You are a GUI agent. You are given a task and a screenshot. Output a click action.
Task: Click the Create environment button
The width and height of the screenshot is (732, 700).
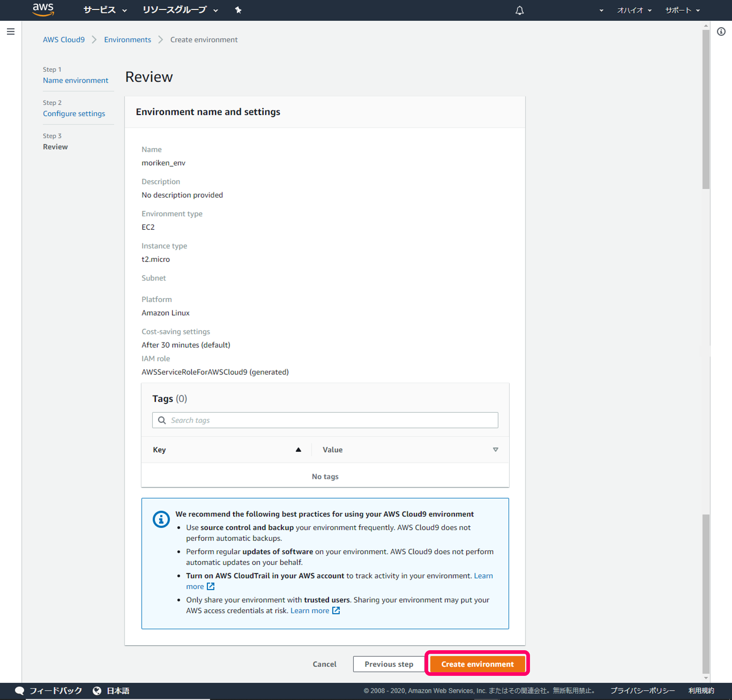(x=477, y=664)
